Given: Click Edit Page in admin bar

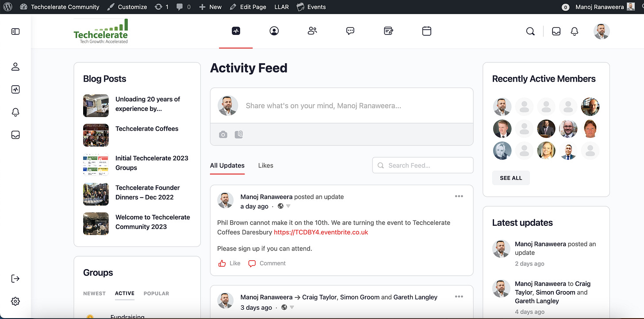Looking at the screenshot, I should (x=248, y=7).
